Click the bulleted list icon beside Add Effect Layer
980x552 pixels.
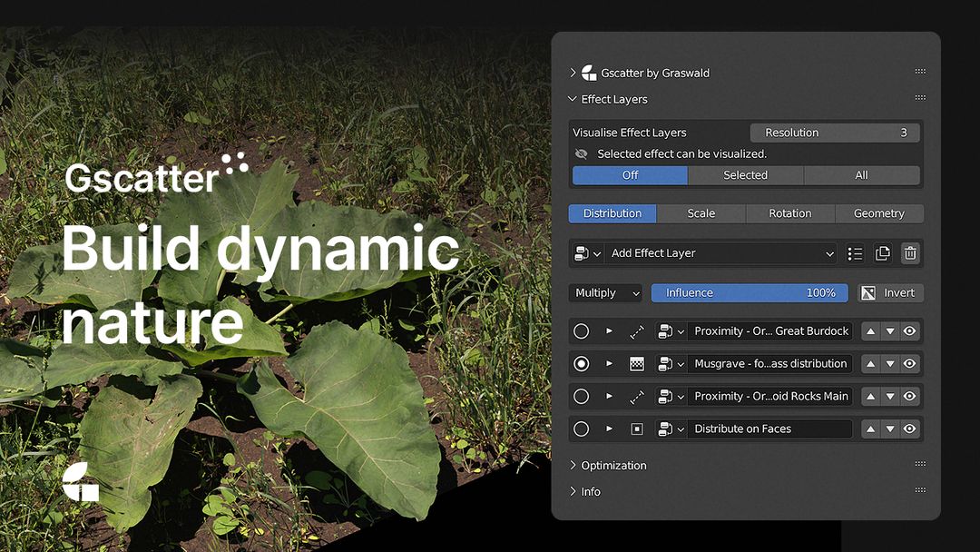click(x=855, y=253)
